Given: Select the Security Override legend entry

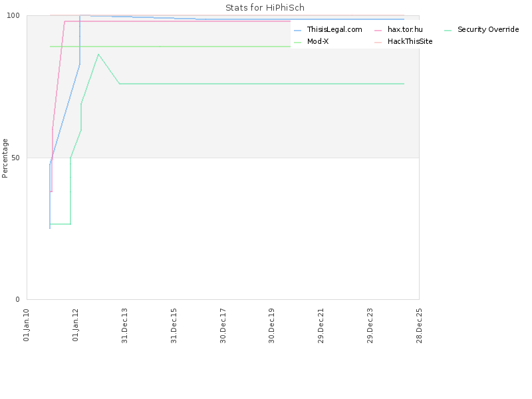Looking at the screenshot, I should click(x=487, y=30).
